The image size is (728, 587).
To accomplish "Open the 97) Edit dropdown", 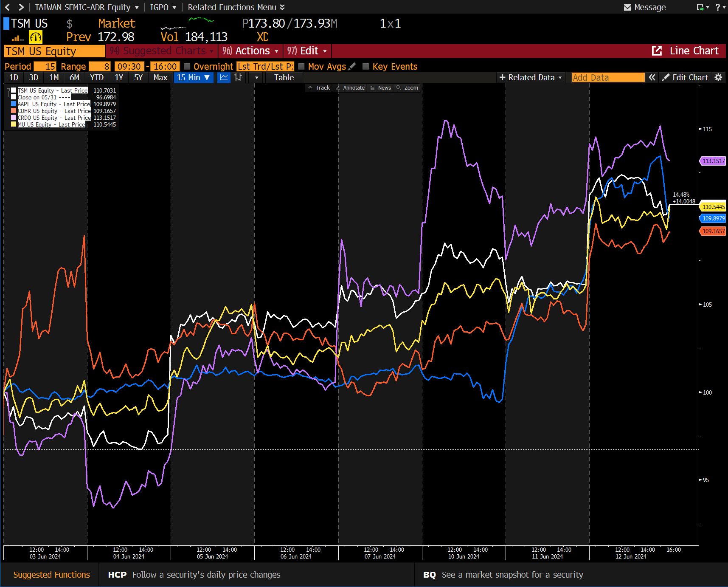I will click(307, 51).
